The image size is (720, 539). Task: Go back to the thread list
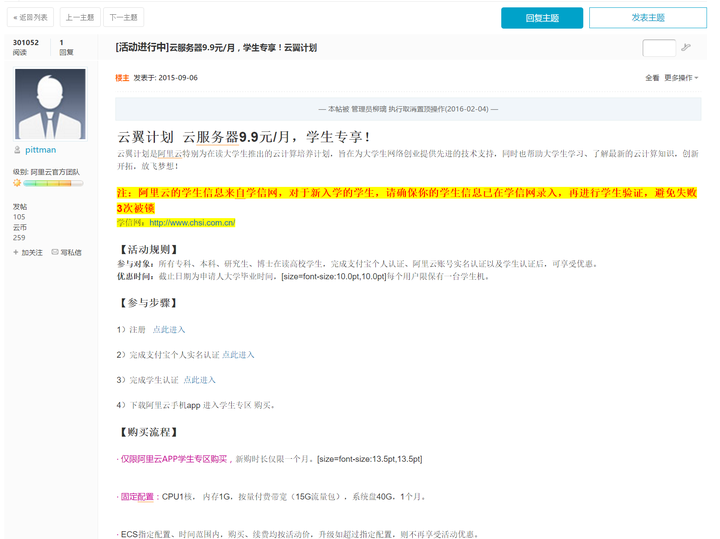[x=30, y=17]
